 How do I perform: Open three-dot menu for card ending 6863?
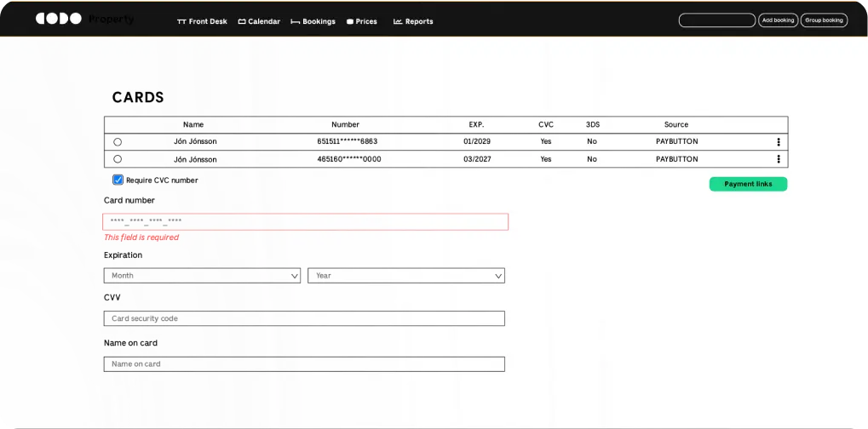point(778,142)
